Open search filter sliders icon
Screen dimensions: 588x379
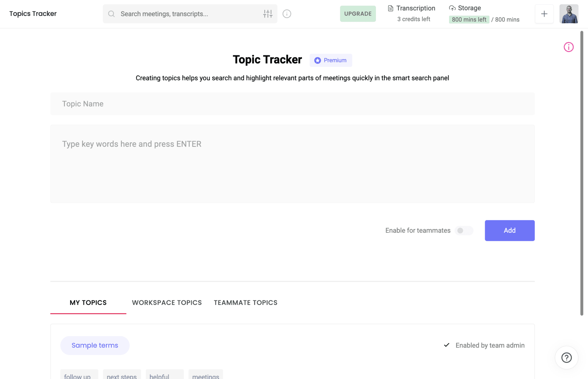click(268, 14)
